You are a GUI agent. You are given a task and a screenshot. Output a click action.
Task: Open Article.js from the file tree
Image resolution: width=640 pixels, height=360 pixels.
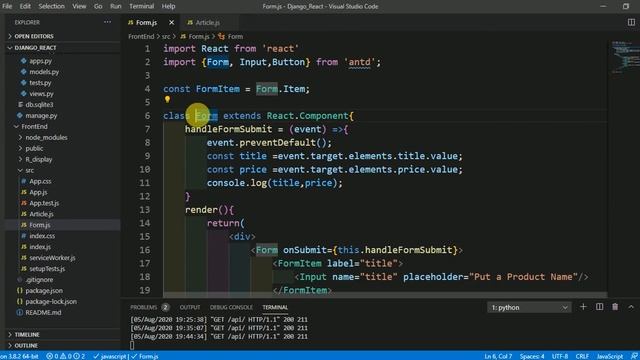click(x=41, y=214)
